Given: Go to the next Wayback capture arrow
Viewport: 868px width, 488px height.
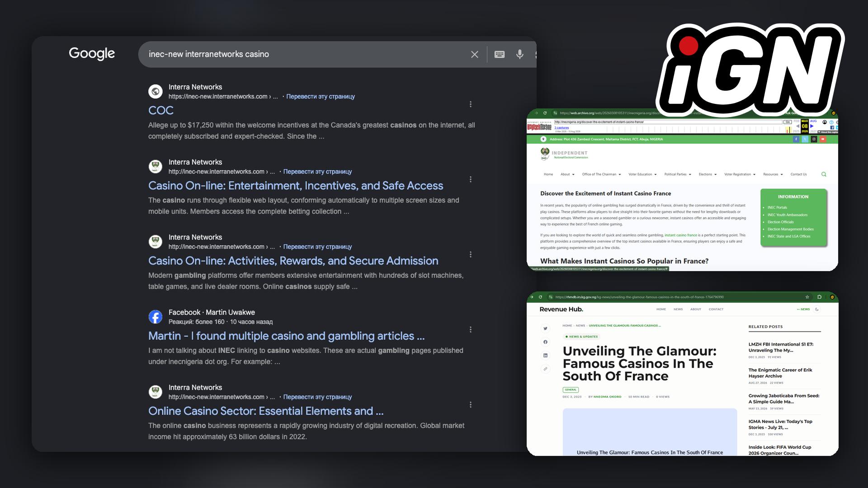Looking at the screenshot, I should (812, 126).
